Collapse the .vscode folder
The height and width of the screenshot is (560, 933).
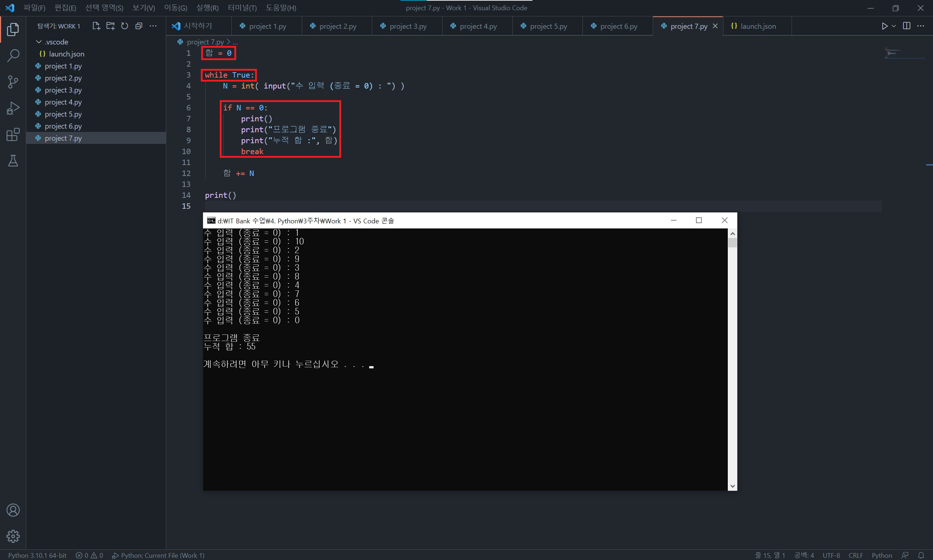(39, 42)
